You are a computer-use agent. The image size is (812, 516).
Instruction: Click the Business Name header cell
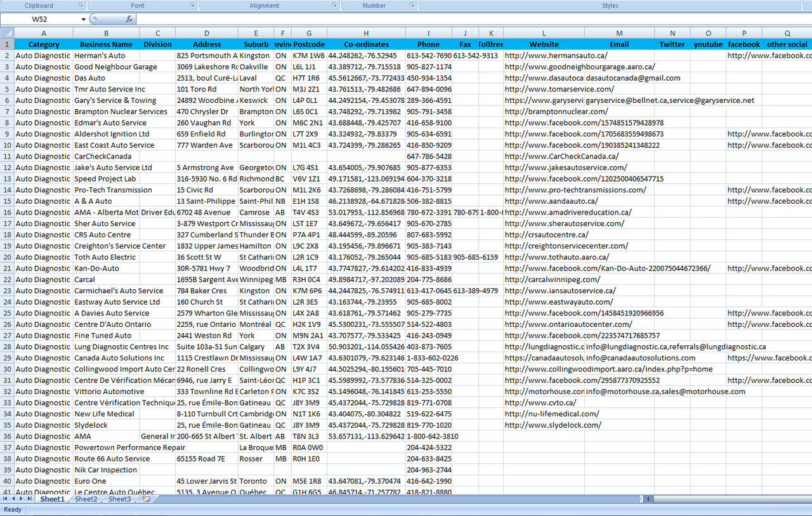(x=106, y=44)
